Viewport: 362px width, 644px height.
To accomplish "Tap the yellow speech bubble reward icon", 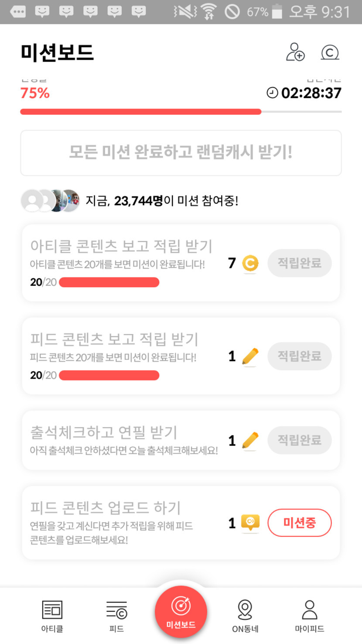I will click(x=250, y=523).
